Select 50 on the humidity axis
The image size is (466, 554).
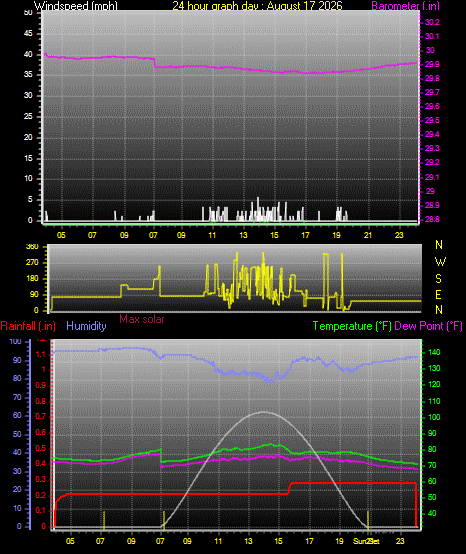pos(17,434)
